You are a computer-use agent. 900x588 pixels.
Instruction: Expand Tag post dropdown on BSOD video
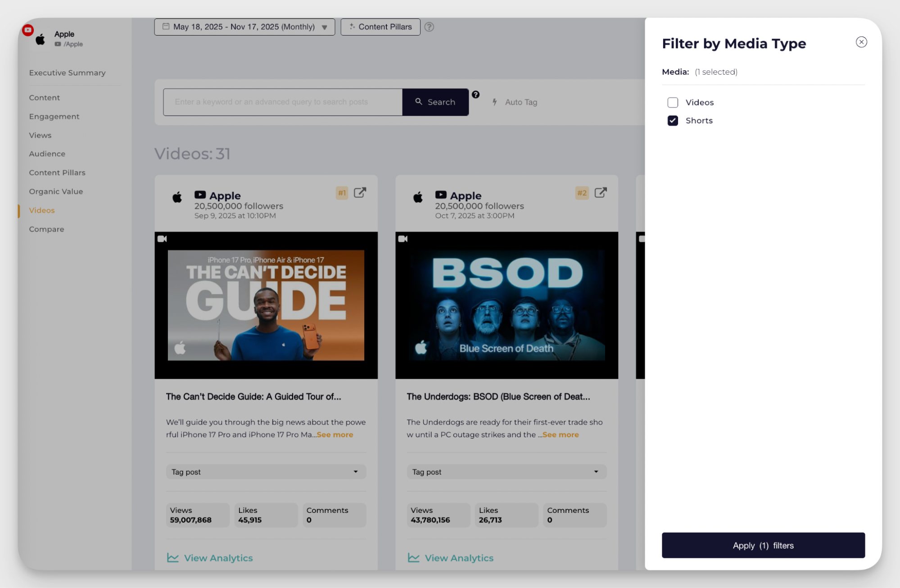pyautogui.click(x=596, y=471)
